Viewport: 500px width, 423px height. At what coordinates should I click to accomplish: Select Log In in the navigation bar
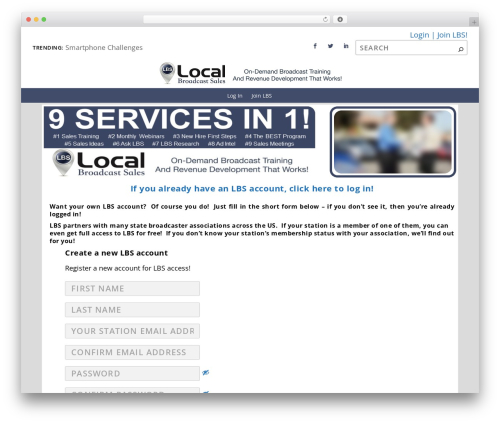[x=235, y=96]
